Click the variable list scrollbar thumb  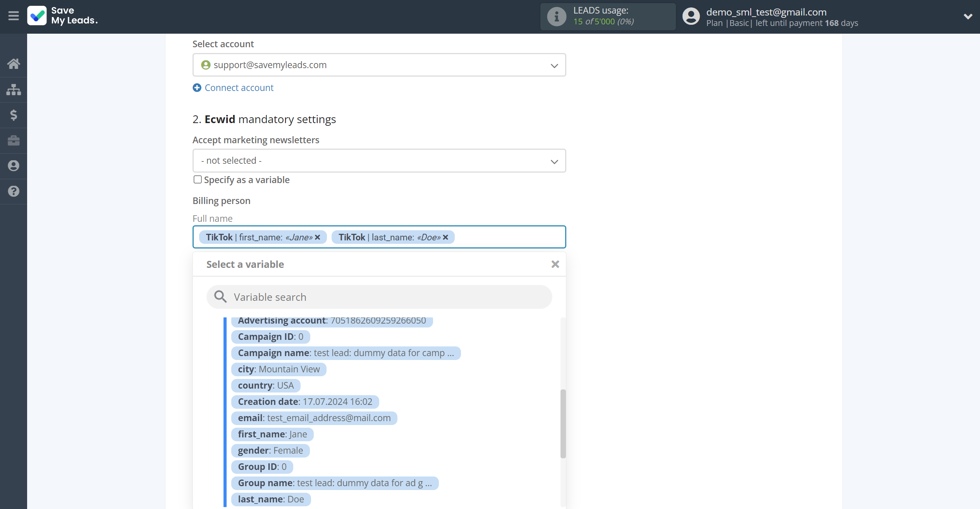tap(563, 424)
